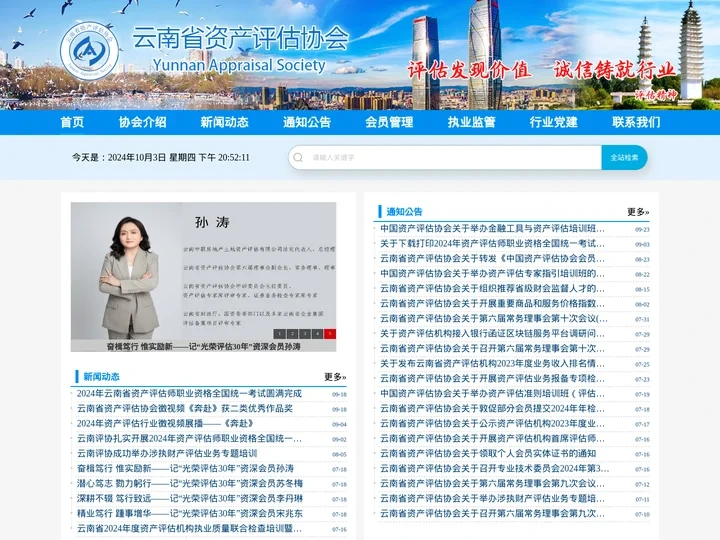720x540 pixels.
Task: Open the 行业党建 navigation item
Action: coord(553,122)
